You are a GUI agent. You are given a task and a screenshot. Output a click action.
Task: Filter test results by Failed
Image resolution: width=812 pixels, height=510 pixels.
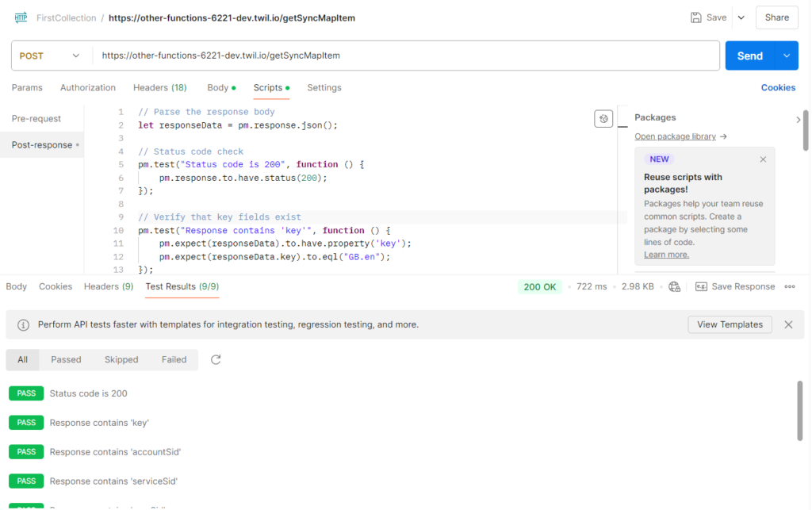pyautogui.click(x=174, y=360)
